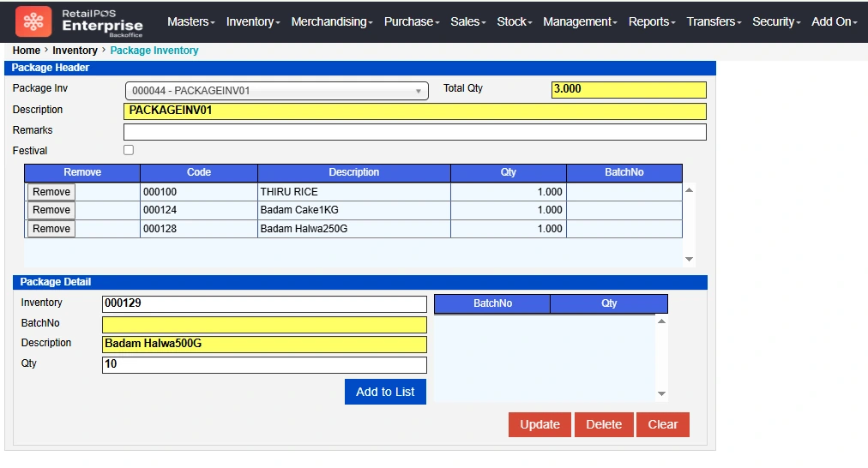Expand the Security dropdown menu
Screen dimensions: 868x468
(776, 21)
